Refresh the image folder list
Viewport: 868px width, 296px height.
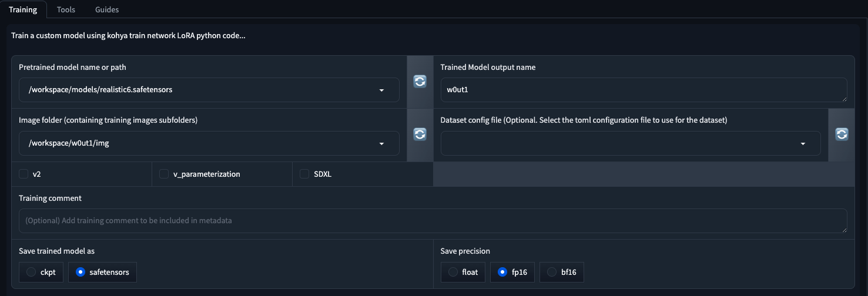(x=420, y=134)
